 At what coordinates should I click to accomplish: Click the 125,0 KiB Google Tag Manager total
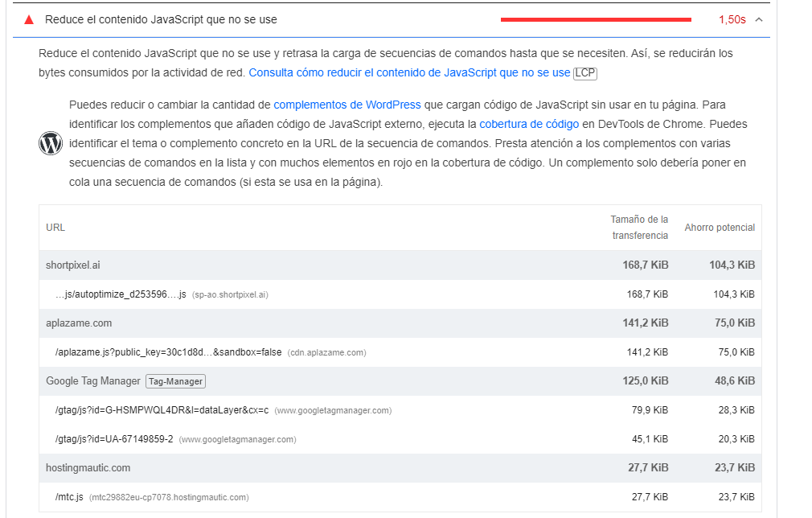pos(646,380)
